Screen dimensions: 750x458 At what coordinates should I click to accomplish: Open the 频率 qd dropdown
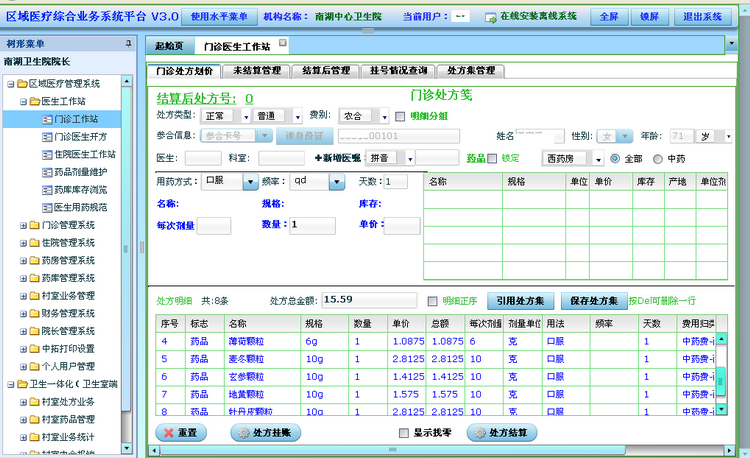(x=337, y=182)
